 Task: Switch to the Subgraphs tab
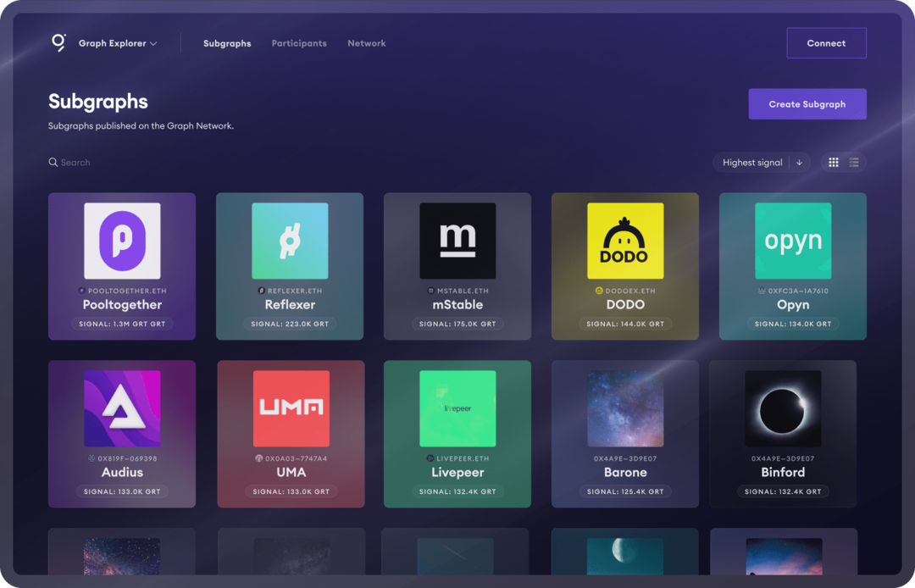point(227,43)
